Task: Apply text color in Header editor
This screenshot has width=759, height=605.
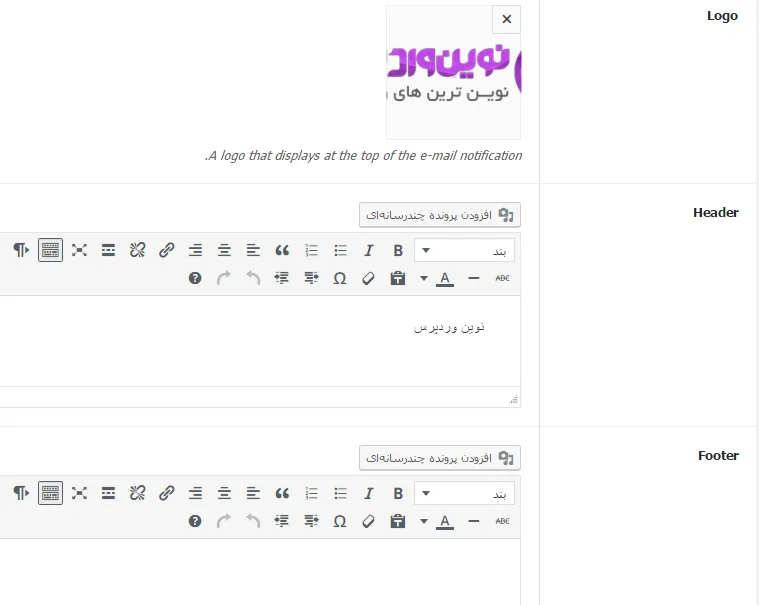Action: click(445, 278)
